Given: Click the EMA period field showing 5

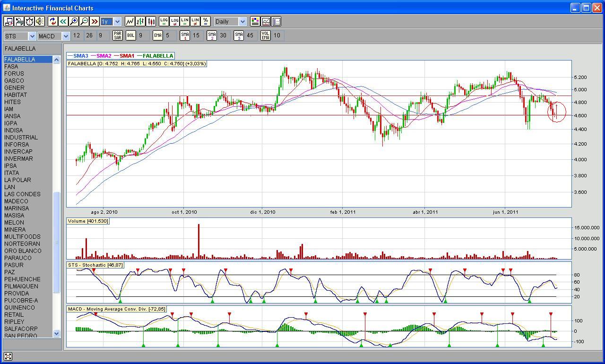Looking at the screenshot, I should (x=168, y=35).
